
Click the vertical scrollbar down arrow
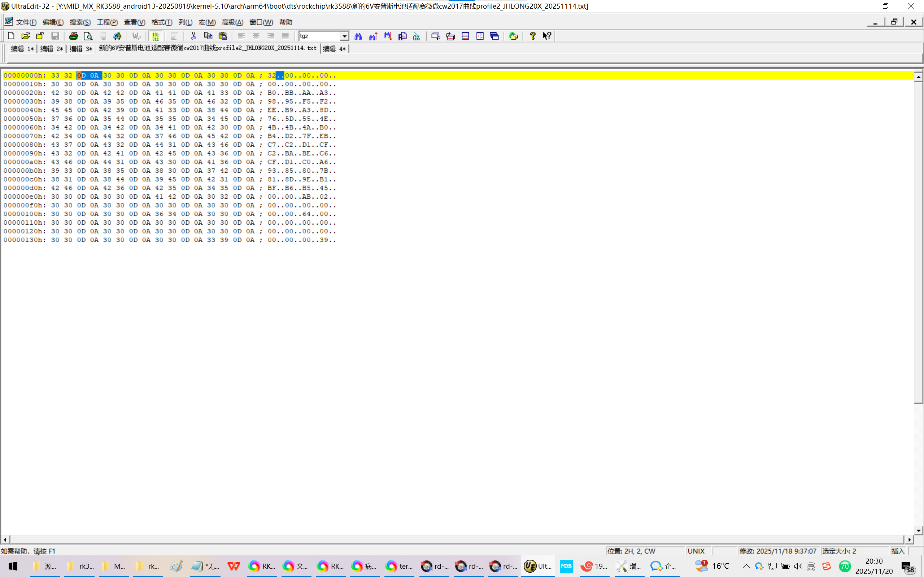tap(918, 530)
